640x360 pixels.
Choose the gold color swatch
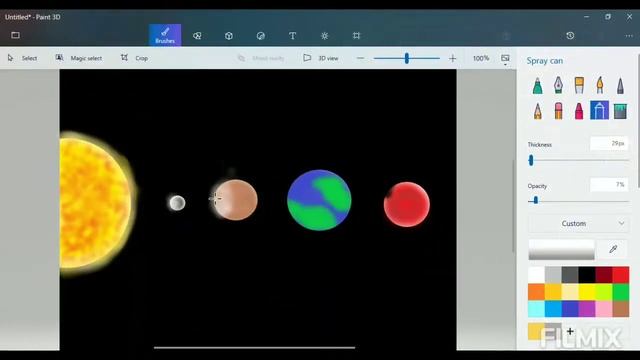(x=553, y=292)
